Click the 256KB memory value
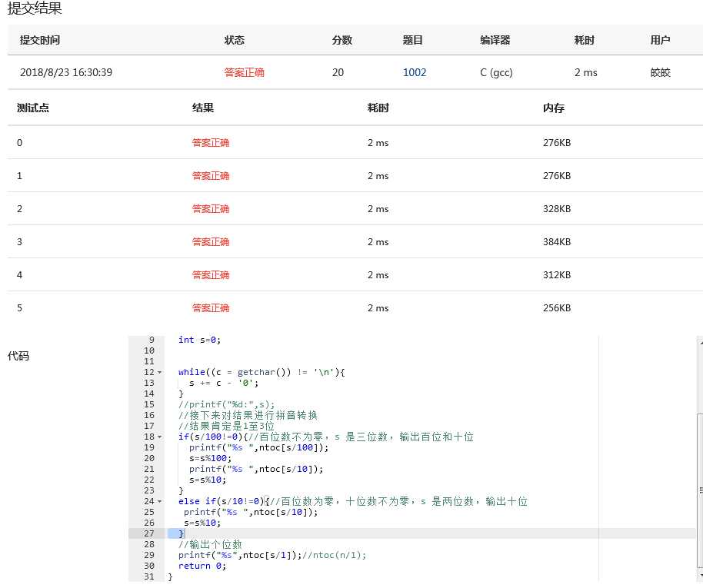 (557, 308)
